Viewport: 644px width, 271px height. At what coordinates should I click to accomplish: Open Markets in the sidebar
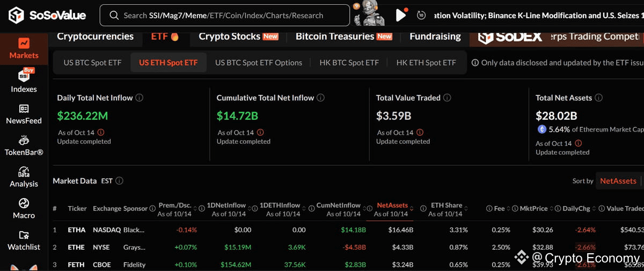click(24, 48)
